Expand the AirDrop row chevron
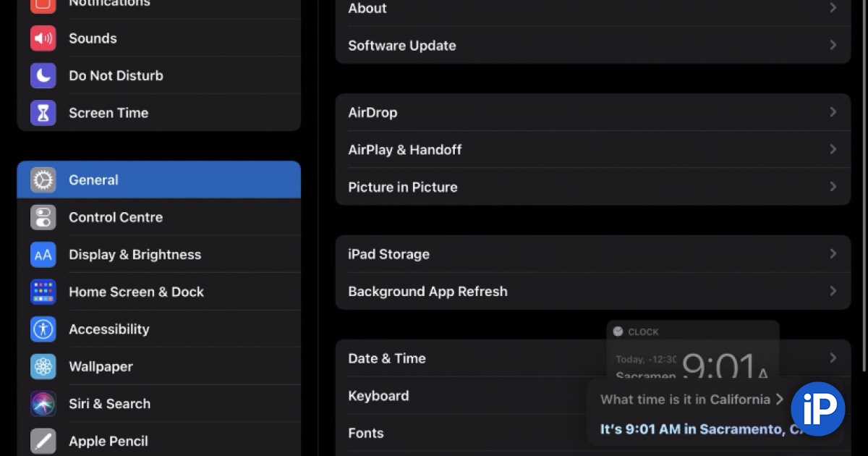The image size is (868, 456). pos(833,112)
